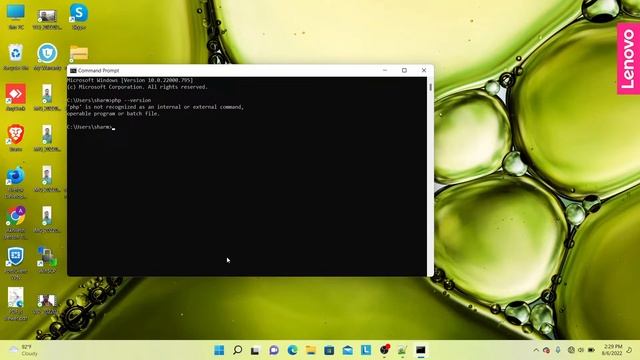Minimize the Command Prompt window
Viewport: 640px width, 360px height.
pyautogui.click(x=385, y=70)
